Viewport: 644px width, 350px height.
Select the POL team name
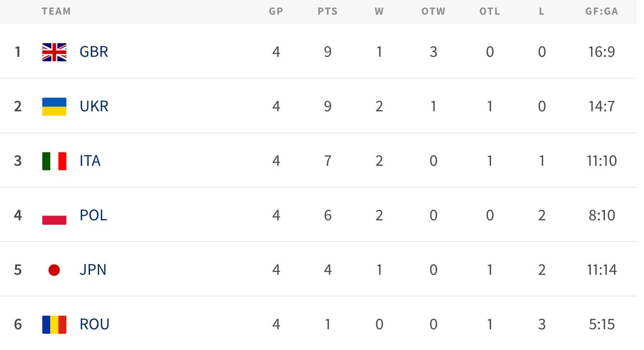[x=93, y=216]
